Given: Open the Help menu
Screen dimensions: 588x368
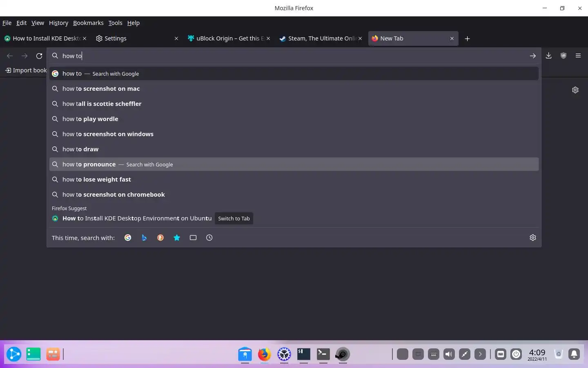Looking at the screenshot, I should [134, 23].
